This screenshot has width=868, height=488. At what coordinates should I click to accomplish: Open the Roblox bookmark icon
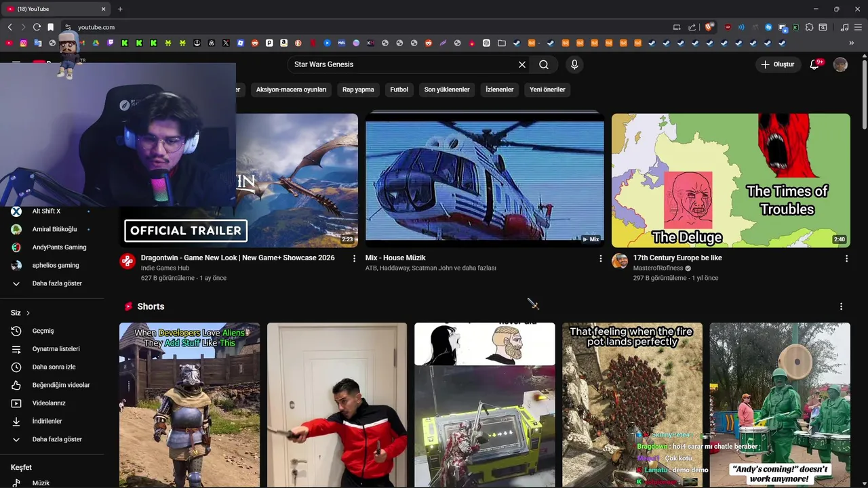coord(240,43)
